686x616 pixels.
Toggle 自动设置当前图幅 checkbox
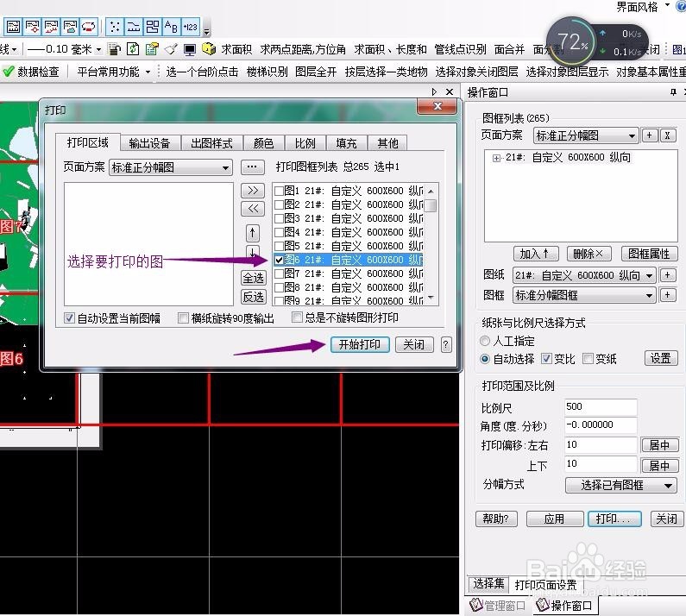click(69, 318)
